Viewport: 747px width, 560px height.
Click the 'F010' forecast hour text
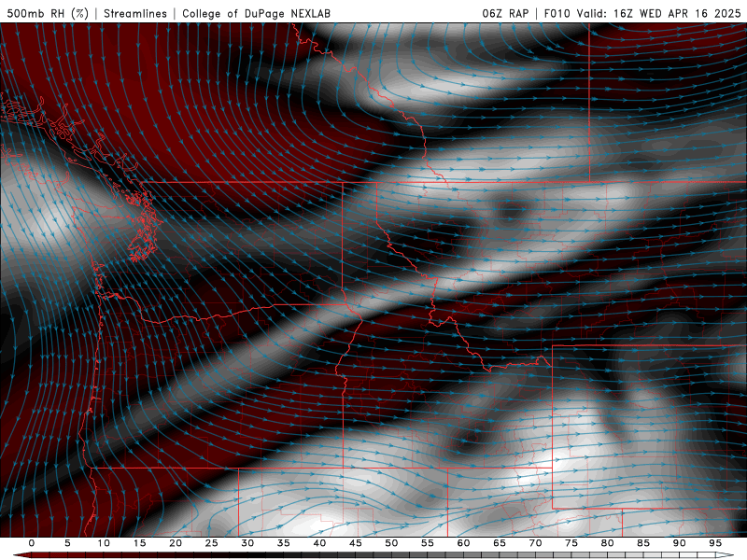pos(557,13)
